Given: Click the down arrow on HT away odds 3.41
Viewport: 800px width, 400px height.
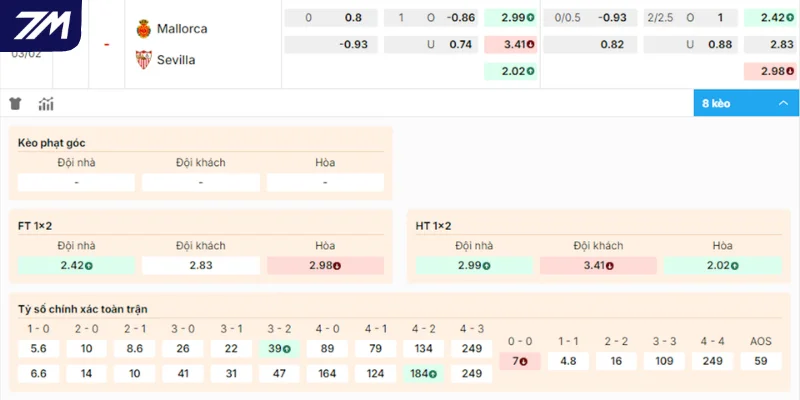Looking at the screenshot, I should (609, 266).
